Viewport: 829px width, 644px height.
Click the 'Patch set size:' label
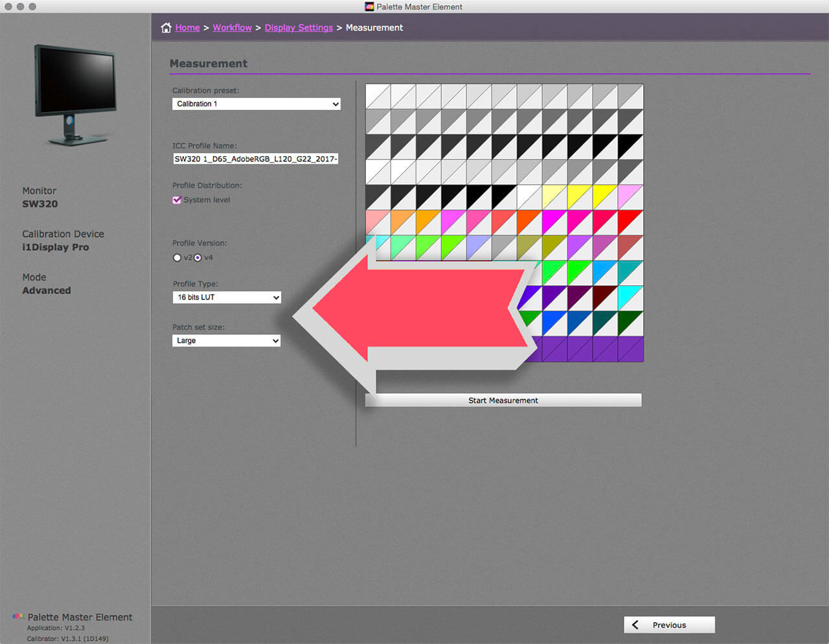[198, 327]
